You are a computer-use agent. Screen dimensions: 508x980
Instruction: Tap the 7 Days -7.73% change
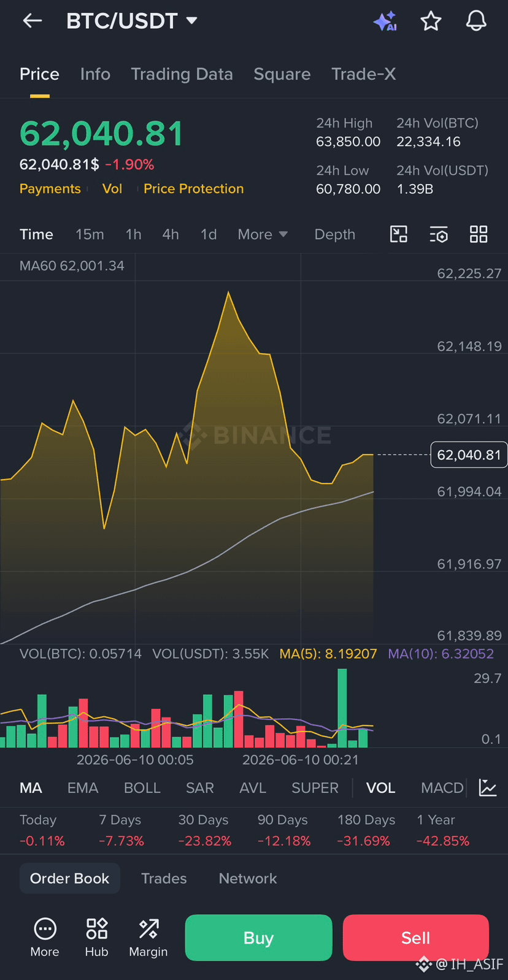(121, 830)
